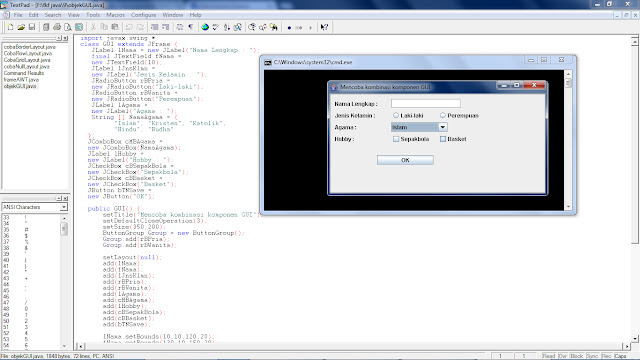This screenshot has width=640, height=360.
Task: Open Find dialog from the toolbar
Action: click(x=252, y=27)
